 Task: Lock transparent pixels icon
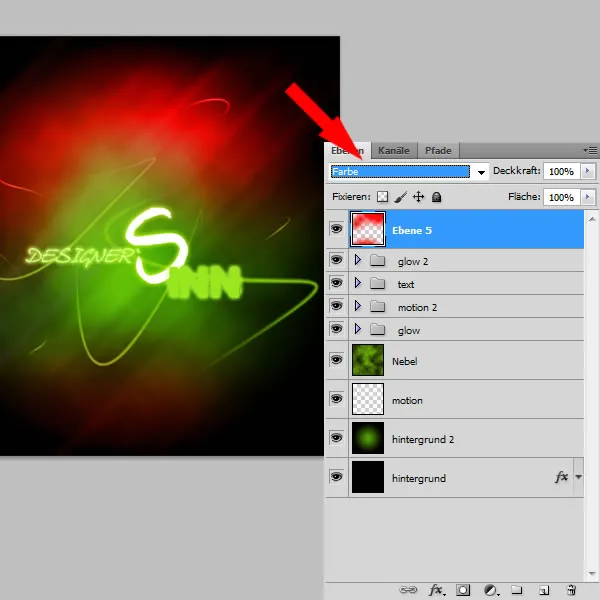point(382,198)
